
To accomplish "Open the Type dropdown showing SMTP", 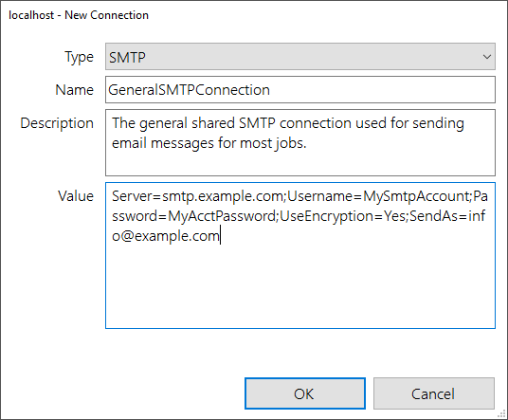I will 300,56.
